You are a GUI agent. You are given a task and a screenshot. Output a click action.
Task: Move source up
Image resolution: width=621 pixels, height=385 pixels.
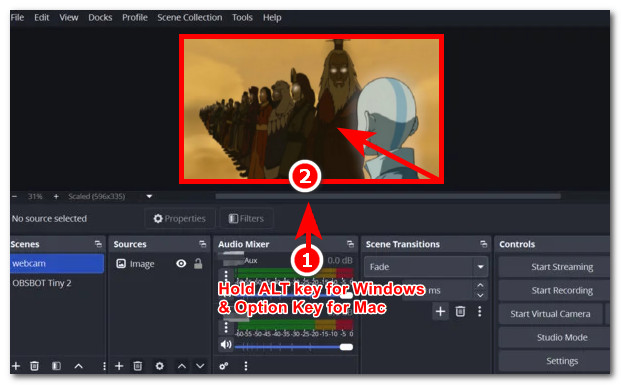click(181, 366)
